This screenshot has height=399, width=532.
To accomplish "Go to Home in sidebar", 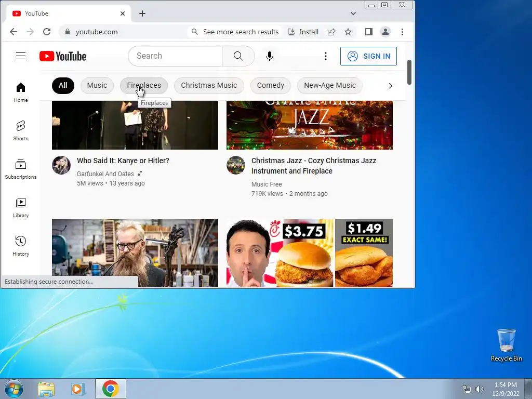I will pos(21,92).
